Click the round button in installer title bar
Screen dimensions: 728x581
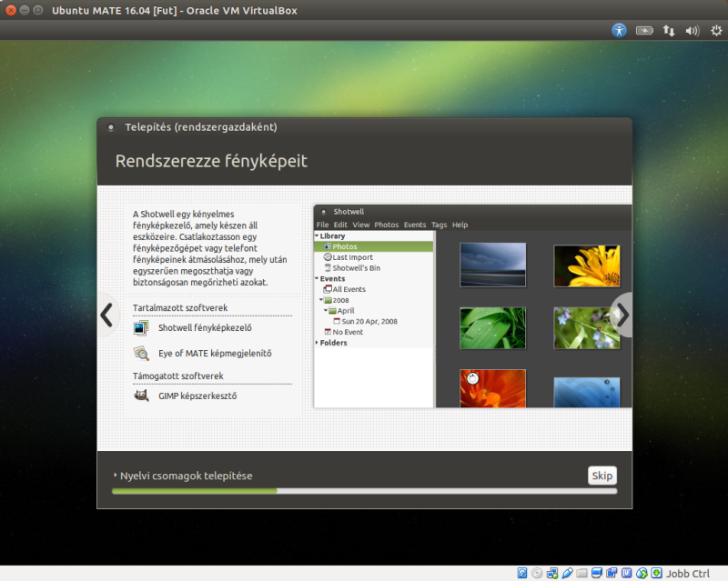tap(110, 127)
